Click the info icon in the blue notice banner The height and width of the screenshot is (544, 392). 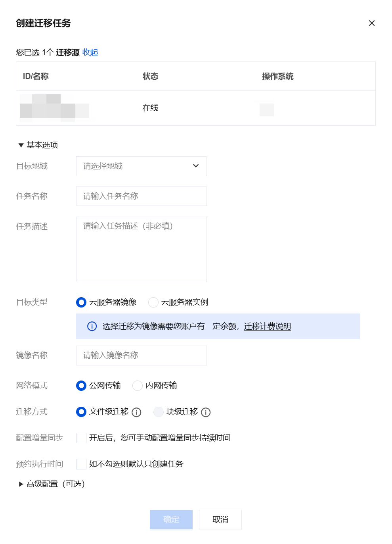tap(92, 326)
